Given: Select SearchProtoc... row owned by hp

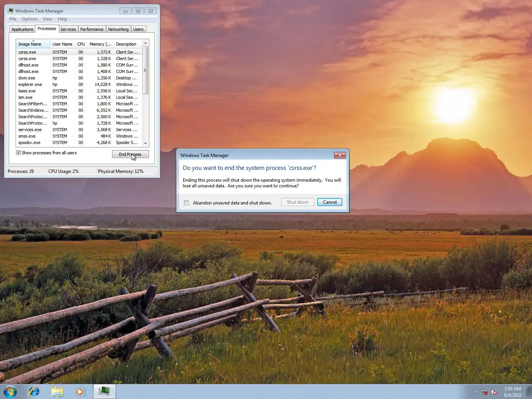Looking at the screenshot, I should point(79,123).
